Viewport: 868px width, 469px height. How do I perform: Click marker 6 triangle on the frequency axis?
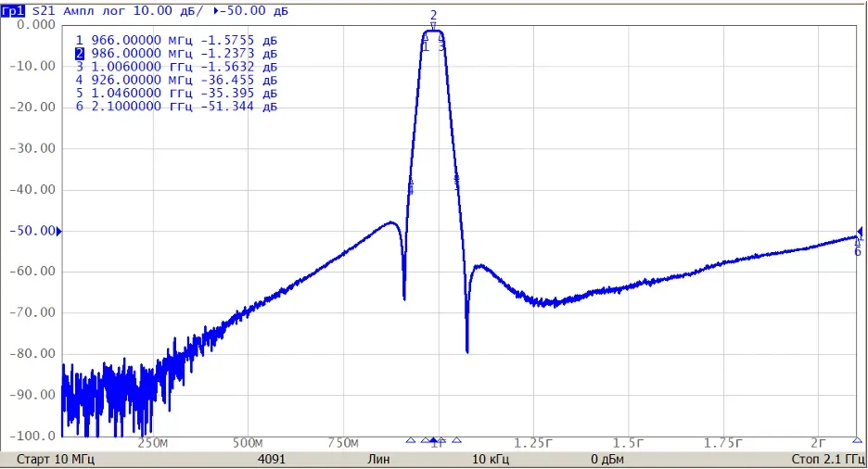coord(857,440)
